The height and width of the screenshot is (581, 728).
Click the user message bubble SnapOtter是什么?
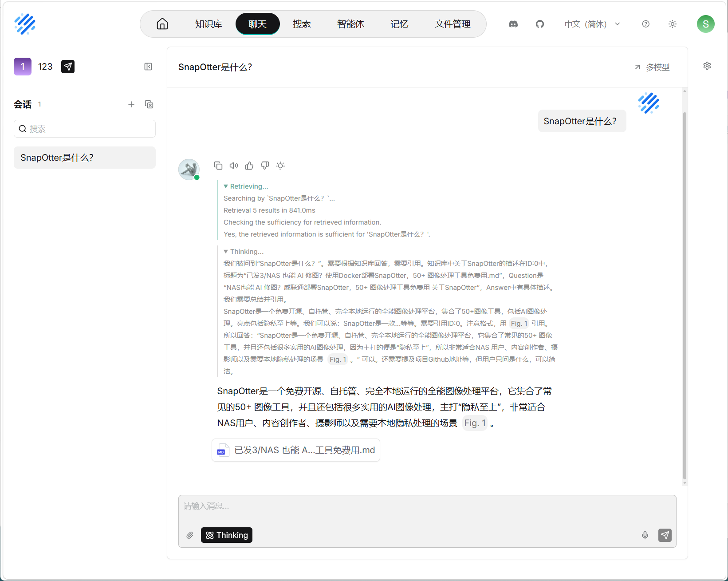point(582,121)
